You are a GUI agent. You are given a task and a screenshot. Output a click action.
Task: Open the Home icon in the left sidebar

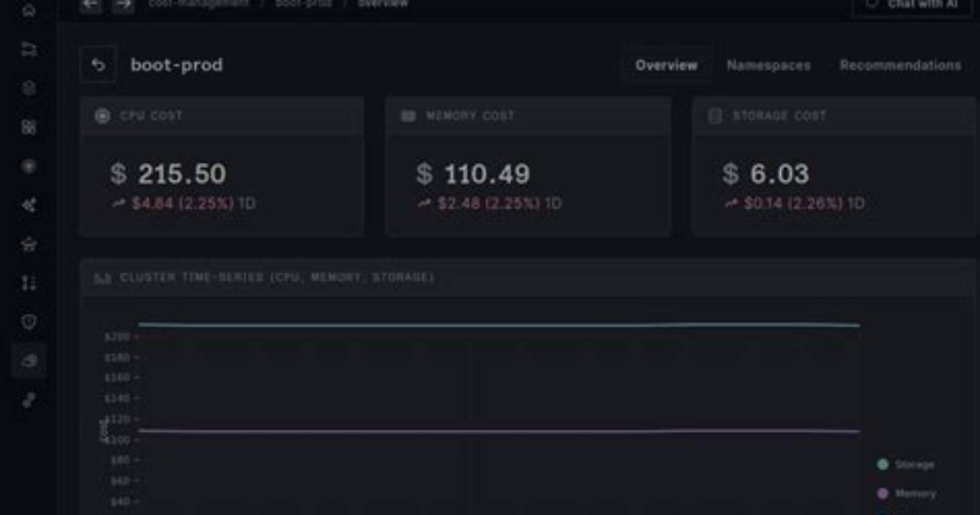[29, 9]
